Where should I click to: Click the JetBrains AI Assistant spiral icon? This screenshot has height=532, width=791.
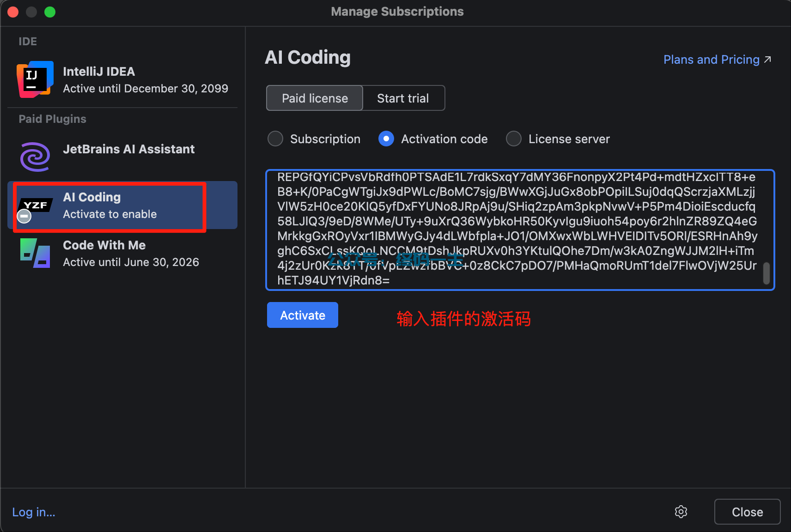tap(35, 157)
